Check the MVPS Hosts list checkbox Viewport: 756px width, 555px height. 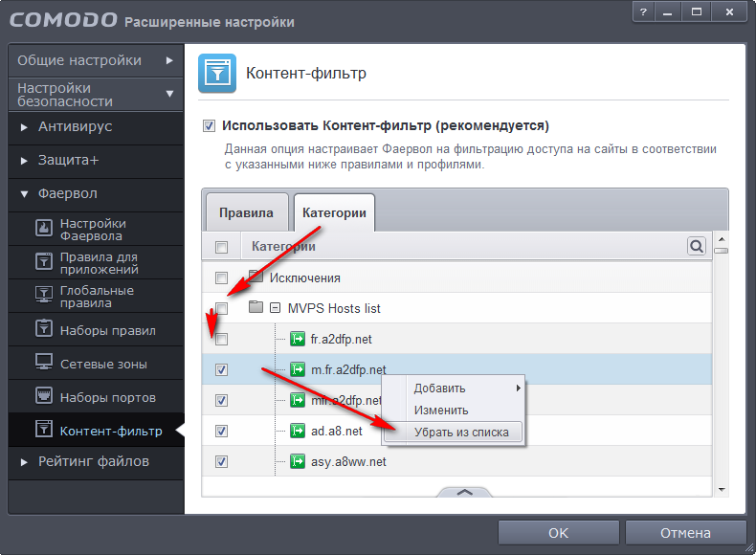221,308
